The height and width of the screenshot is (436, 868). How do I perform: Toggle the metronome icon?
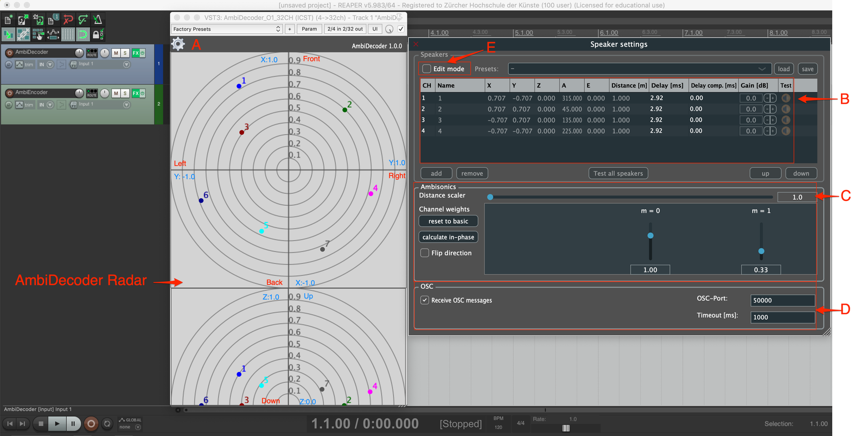[x=97, y=20]
